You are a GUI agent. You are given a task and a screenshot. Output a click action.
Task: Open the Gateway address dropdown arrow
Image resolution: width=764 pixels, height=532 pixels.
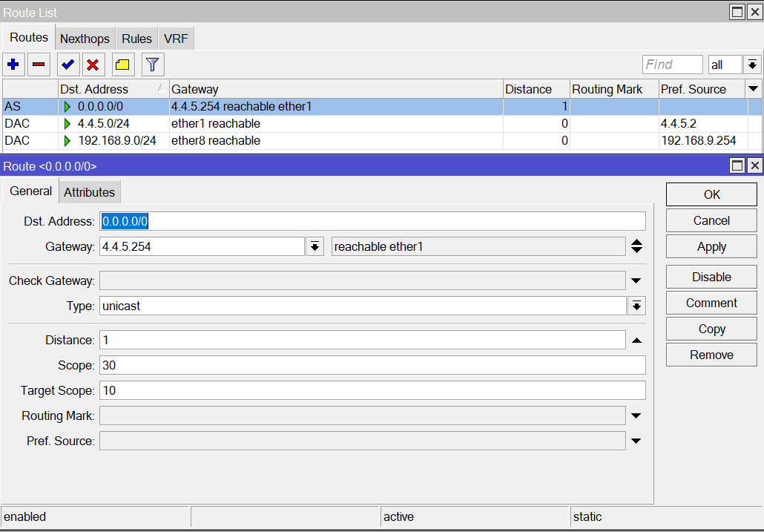[315, 246]
